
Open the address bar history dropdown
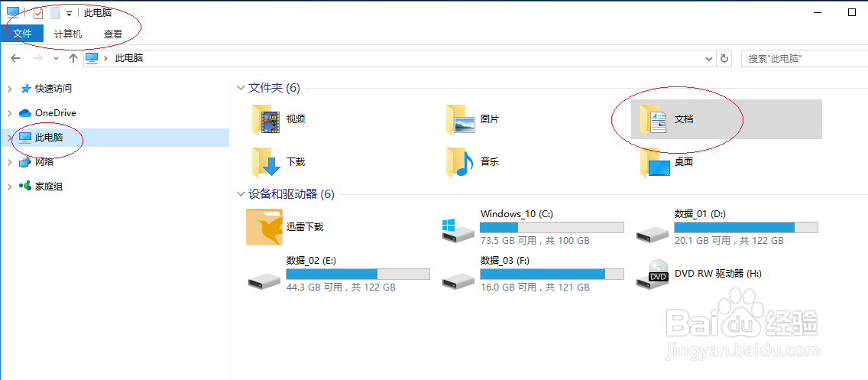(709, 58)
